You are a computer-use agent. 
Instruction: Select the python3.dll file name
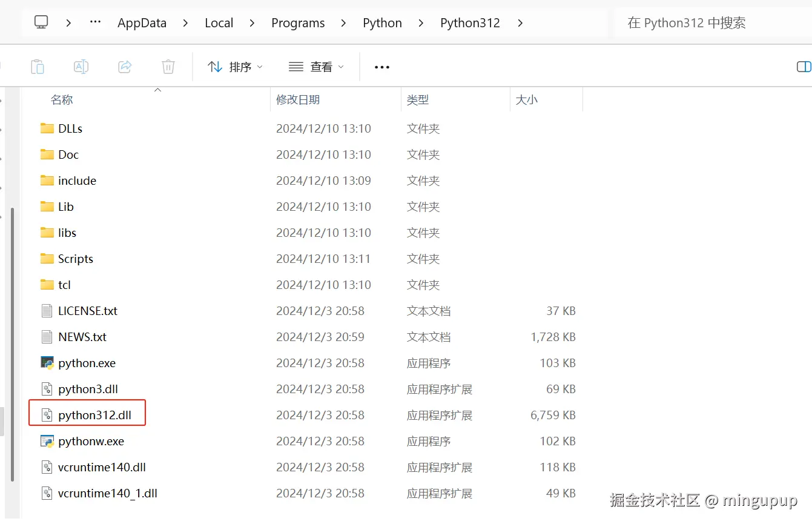pos(88,389)
